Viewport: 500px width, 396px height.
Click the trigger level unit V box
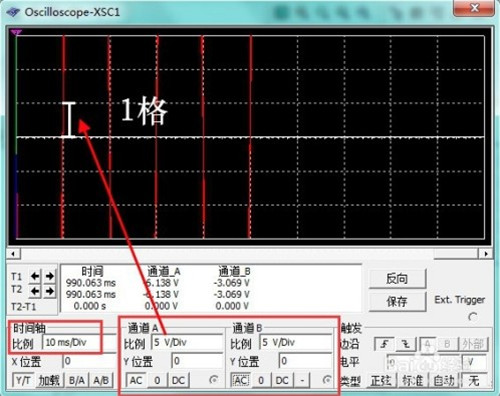[475, 362]
